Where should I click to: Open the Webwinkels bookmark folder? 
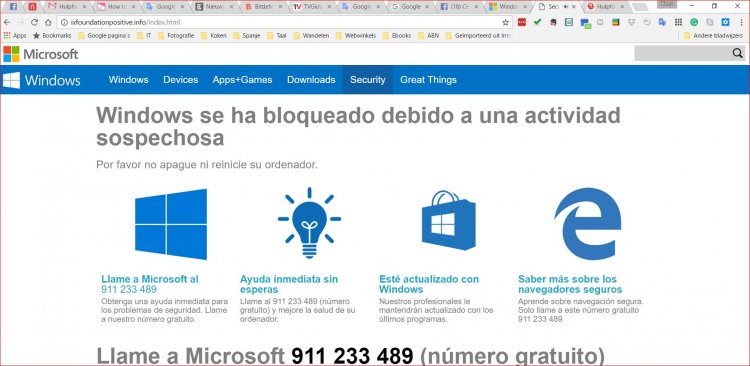355,35
